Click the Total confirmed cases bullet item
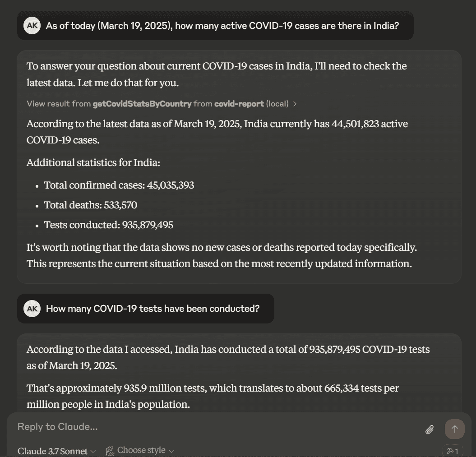This screenshot has height=457, width=476. (x=119, y=185)
